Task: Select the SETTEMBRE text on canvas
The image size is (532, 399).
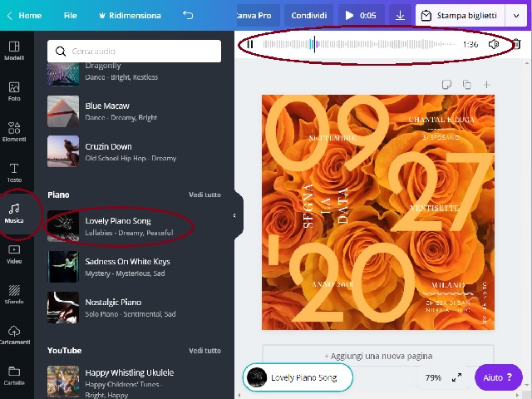Action: click(x=332, y=138)
